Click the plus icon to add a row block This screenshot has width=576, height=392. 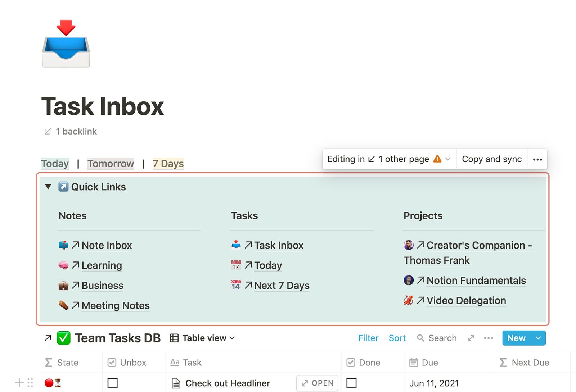coord(19,383)
